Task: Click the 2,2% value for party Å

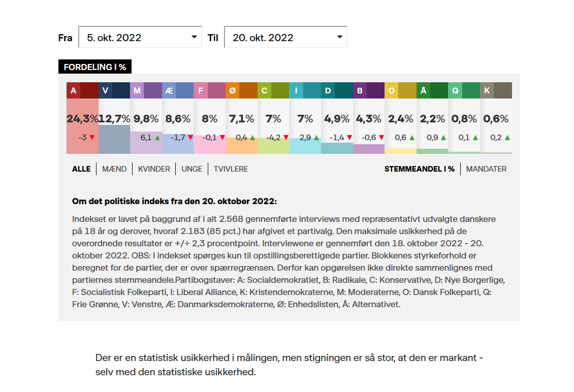Action: pyautogui.click(x=432, y=119)
